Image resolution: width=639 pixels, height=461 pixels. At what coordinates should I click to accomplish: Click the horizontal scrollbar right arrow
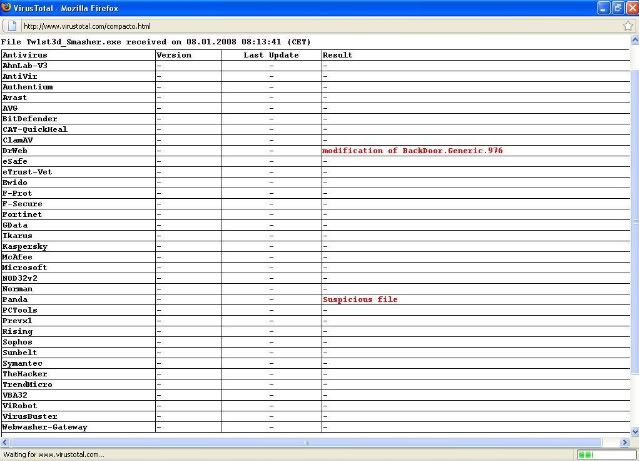point(625,442)
